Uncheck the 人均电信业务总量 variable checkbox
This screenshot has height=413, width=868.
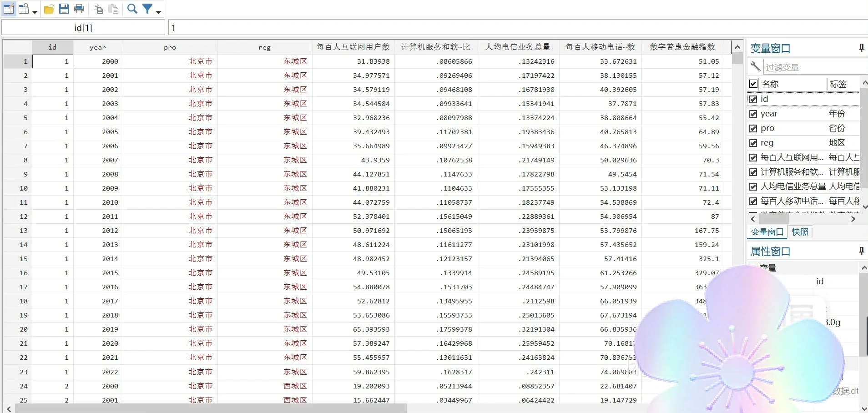tap(753, 186)
